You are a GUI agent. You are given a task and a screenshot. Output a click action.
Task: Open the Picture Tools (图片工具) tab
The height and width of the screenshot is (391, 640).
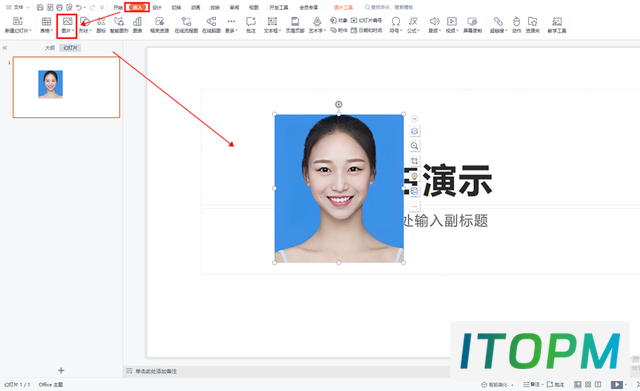point(343,7)
